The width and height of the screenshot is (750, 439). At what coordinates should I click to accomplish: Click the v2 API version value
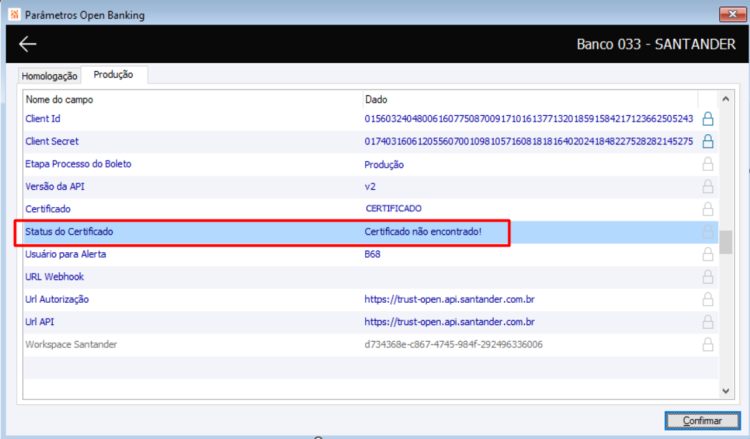370,187
